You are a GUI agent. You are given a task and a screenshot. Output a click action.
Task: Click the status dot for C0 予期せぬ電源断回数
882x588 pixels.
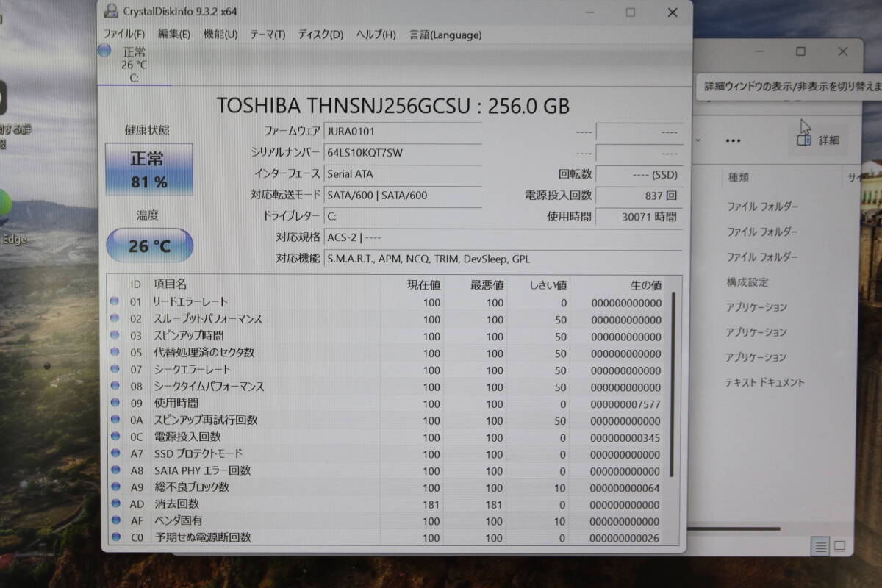pyautogui.click(x=115, y=537)
